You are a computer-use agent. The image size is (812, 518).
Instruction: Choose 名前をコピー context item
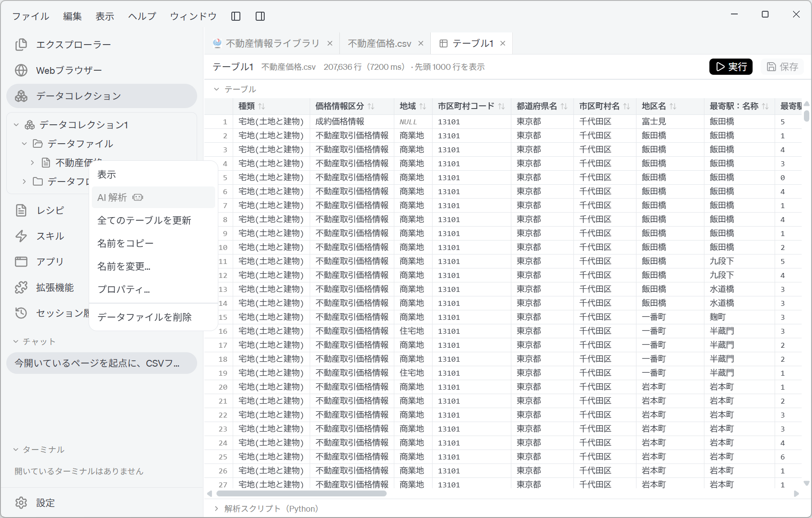pyautogui.click(x=153, y=243)
